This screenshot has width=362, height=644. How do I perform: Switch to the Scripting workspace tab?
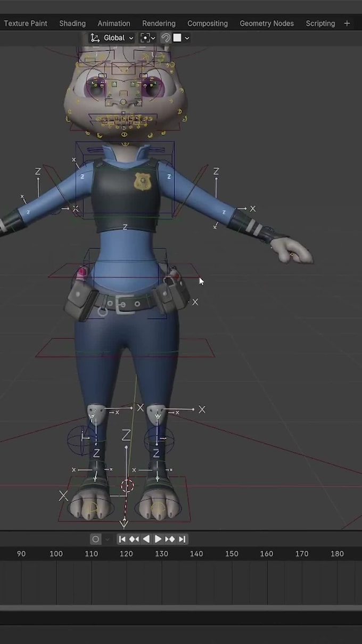320,23
